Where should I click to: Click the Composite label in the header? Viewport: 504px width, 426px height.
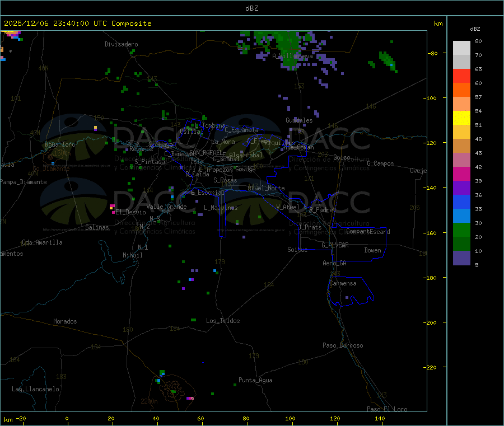point(132,24)
